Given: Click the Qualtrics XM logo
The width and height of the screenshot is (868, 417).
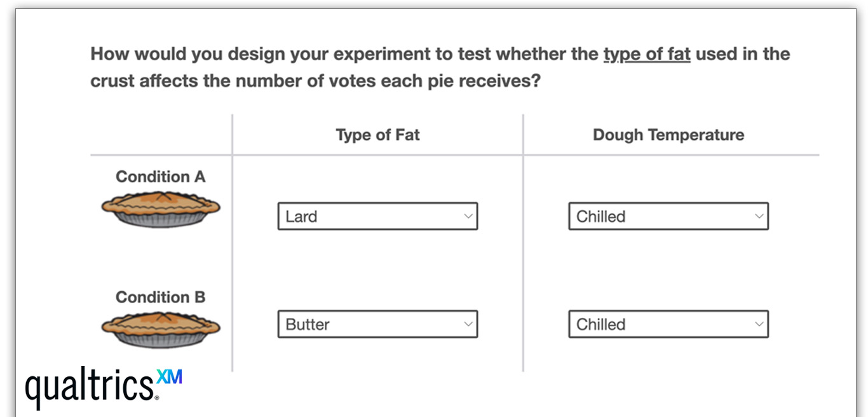Looking at the screenshot, I should coord(104,387).
